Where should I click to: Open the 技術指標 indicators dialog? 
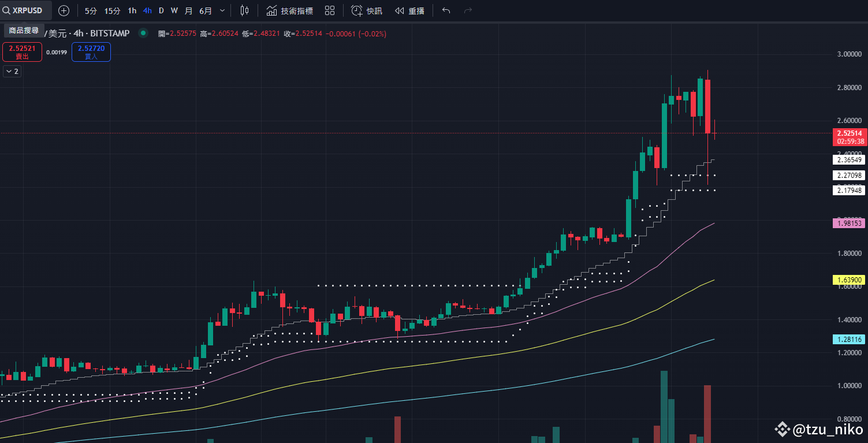289,10
